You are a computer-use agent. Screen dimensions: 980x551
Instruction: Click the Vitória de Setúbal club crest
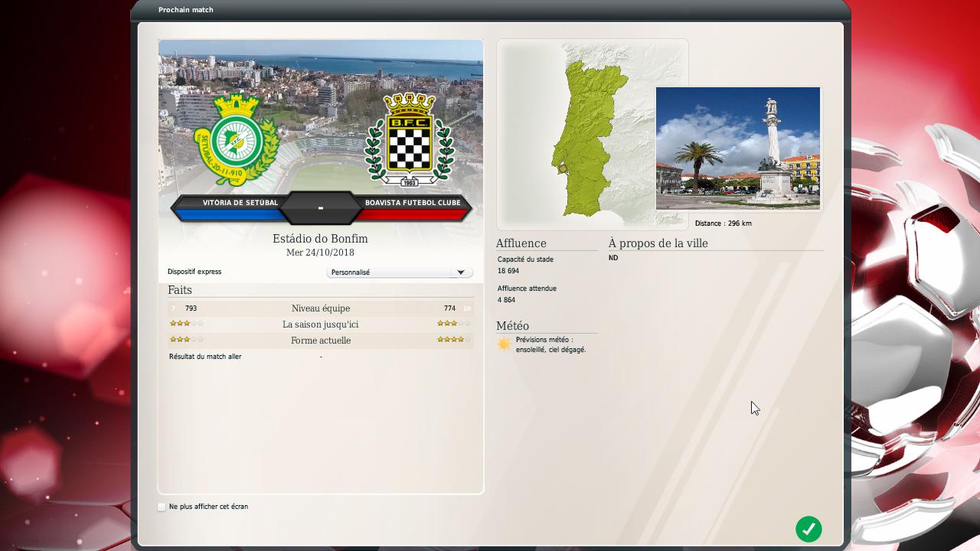(x=237, y=139)
